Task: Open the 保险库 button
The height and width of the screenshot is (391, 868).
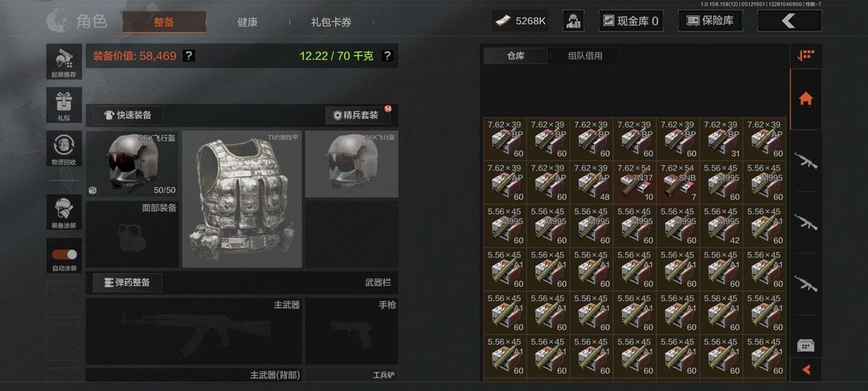Action: coord(710,21)
